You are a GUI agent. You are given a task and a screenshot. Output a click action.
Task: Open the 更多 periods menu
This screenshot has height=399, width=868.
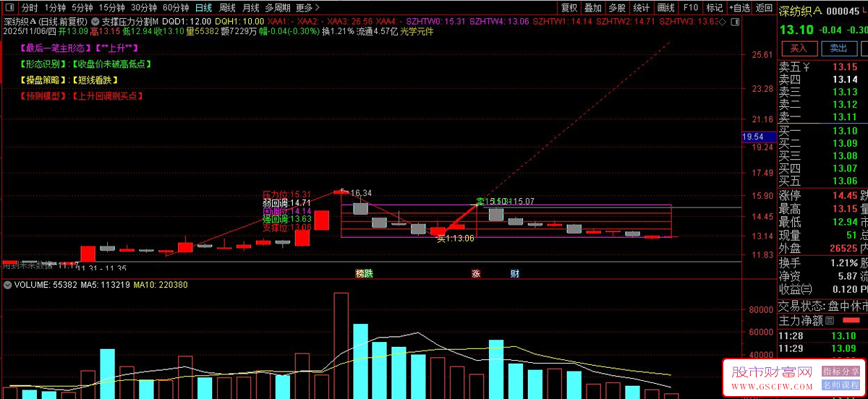[x=309, y=8]
